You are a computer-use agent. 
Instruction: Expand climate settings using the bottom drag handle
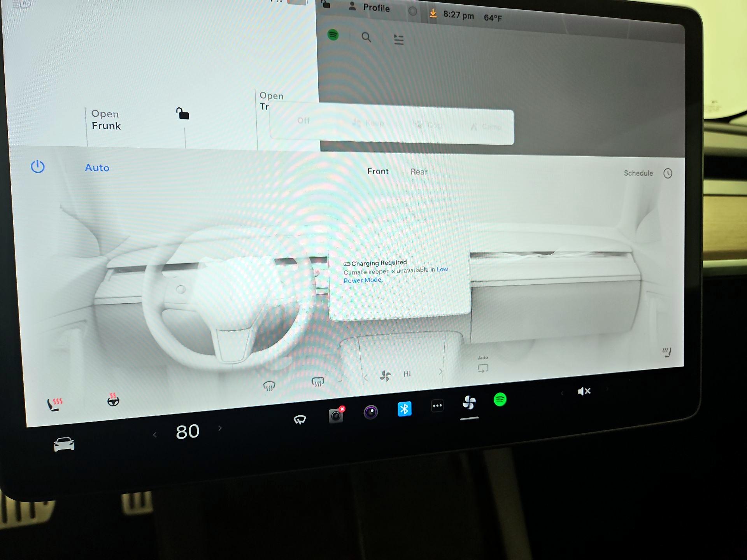pyautogui.click(x=469, y=418)
